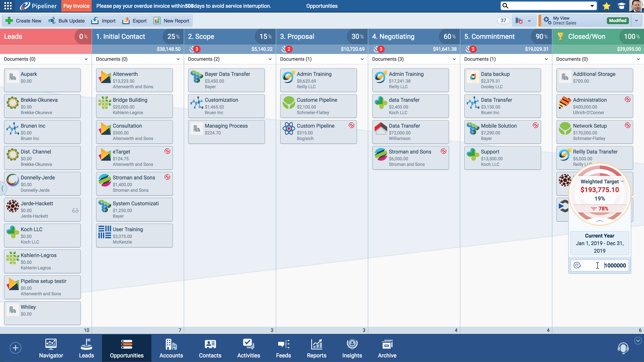The width and height of the screenshot is (644, 362).
Task: Click the Pay Invoice button
Action: [76, 6]
